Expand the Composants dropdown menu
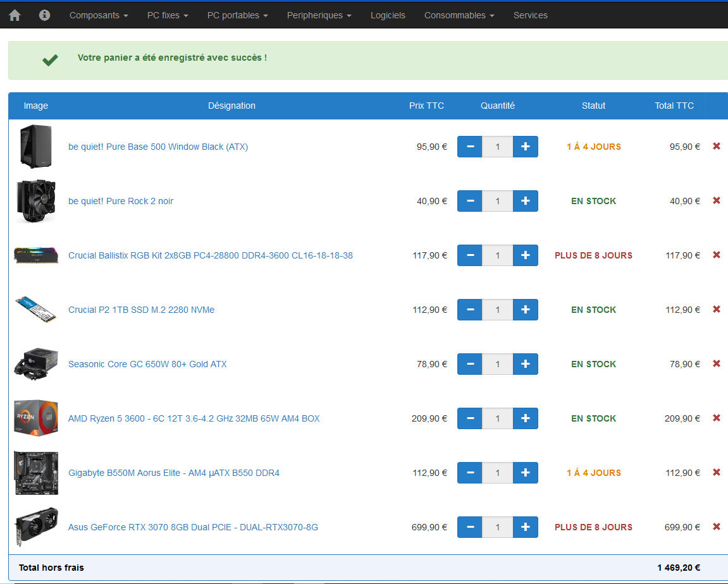728x584 pixels. [99, 15]
